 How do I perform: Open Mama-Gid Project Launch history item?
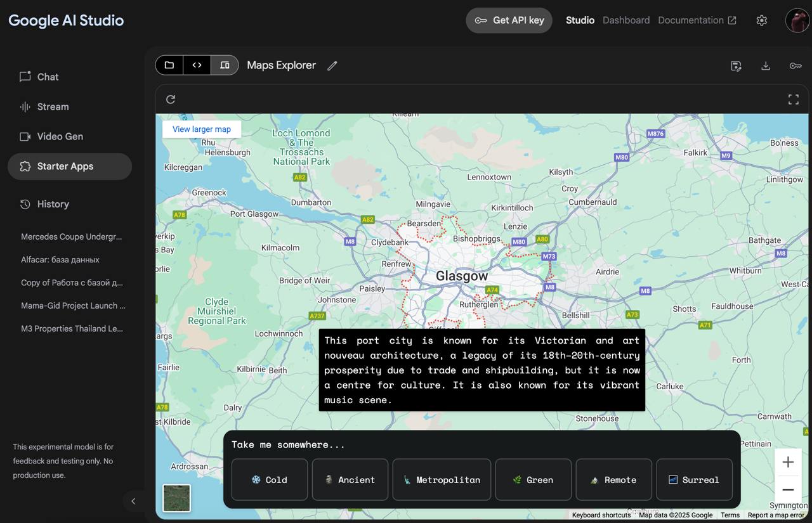pos(74,306)
